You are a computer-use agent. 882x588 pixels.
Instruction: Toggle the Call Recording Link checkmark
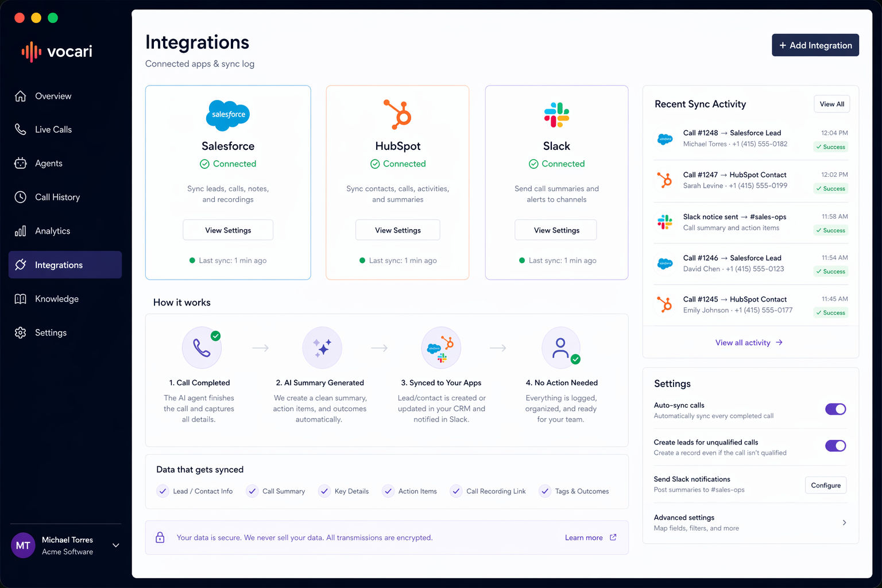tap(456, 491)
